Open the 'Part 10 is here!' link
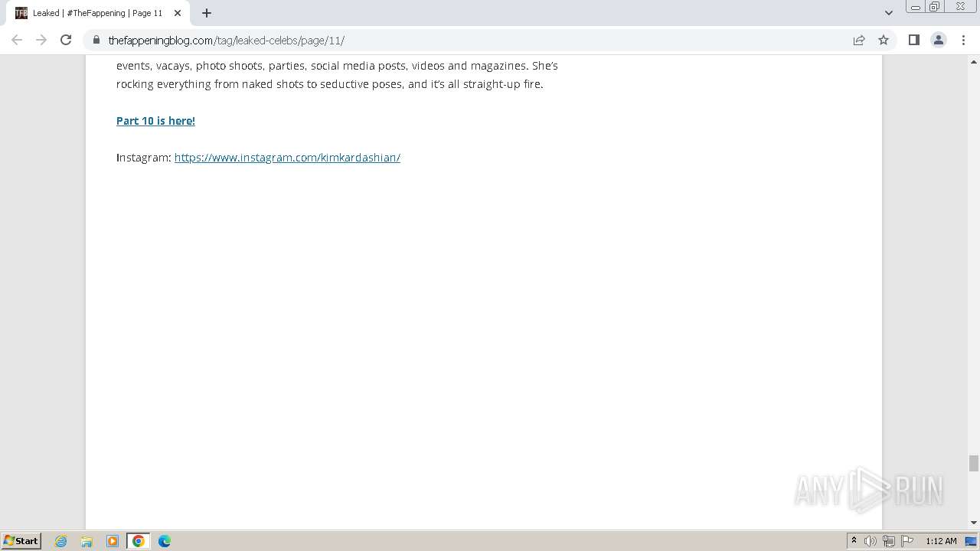Screen dimensions: 980x551 coord(155,121)
